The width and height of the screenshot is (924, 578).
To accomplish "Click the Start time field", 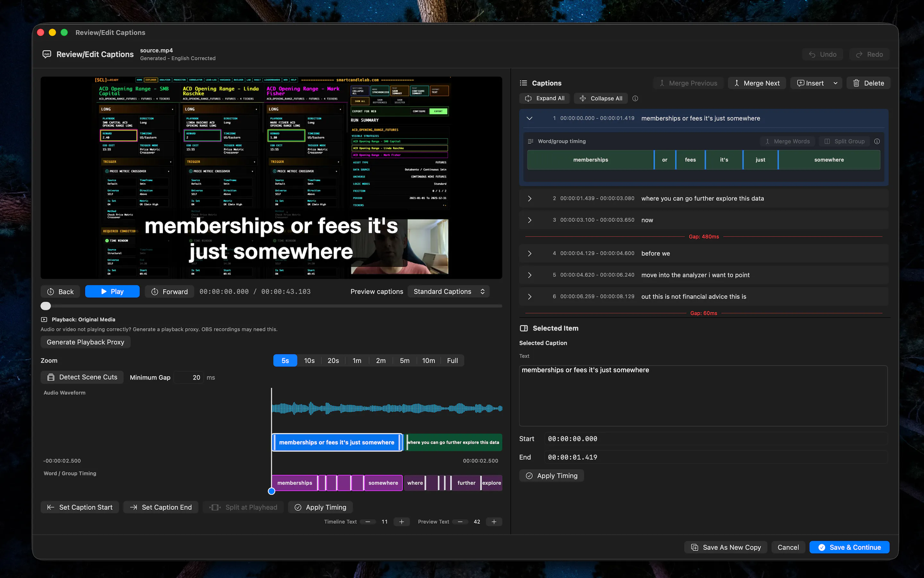I will click(x=716, y=439).
